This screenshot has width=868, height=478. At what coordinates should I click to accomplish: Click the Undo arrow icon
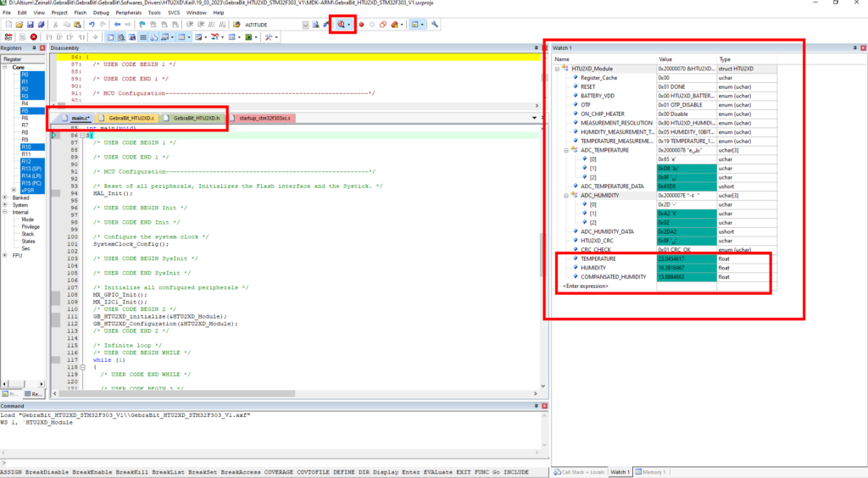click(92, 25)
